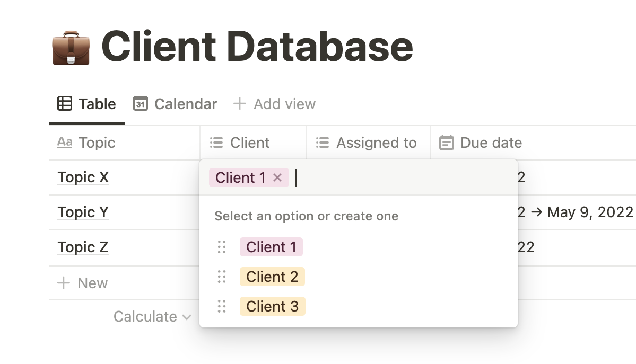Click drag handle beside Client 3 option

(x=222, y=306)
